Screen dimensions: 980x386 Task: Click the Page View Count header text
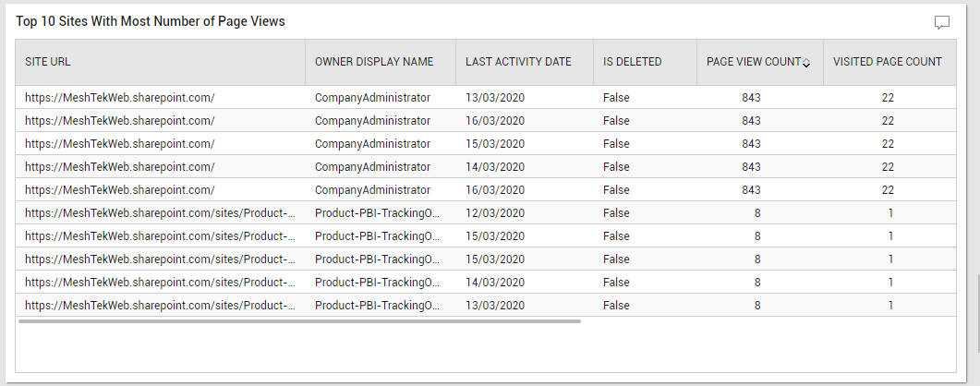753,62
